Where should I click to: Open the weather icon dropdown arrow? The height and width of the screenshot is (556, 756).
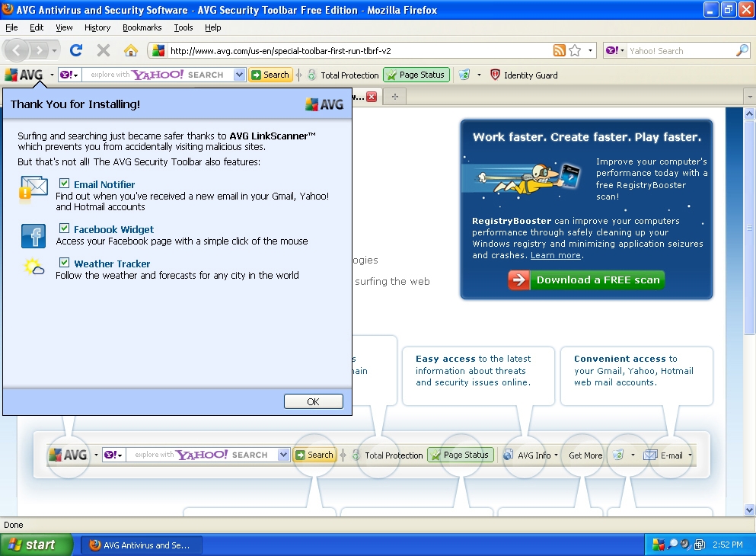tap(479, 75)
